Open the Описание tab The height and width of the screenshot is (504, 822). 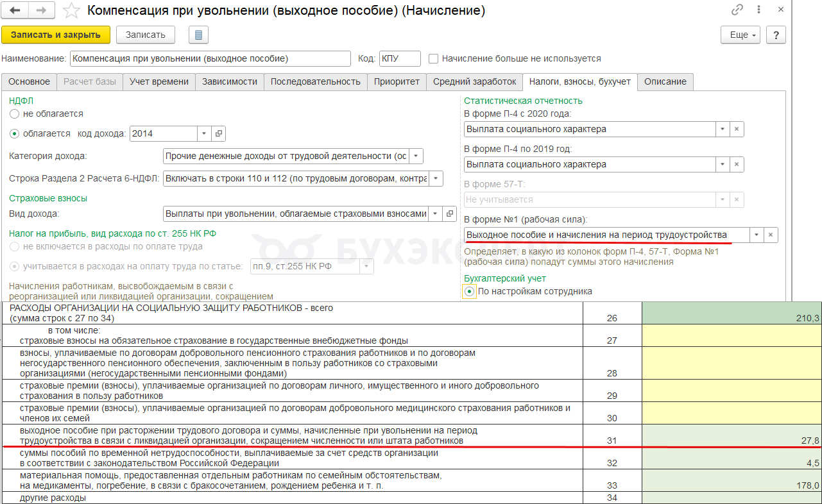[x=665, y=81]
